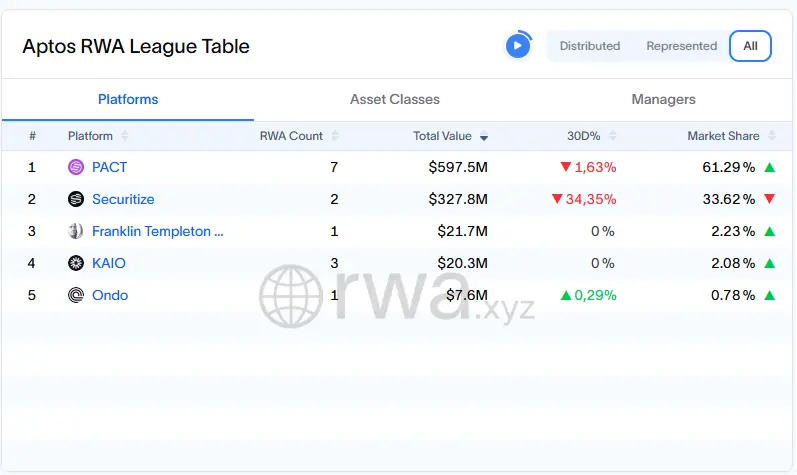This screenshot has width=797, height=475.
Task: Sort by Market Share column arrows
Action: 772,136
